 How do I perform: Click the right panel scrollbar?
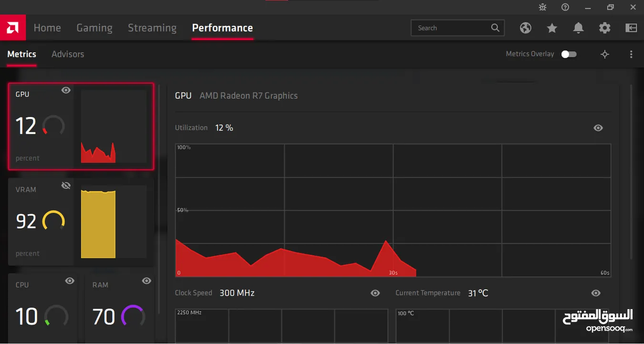pos(632,172)
